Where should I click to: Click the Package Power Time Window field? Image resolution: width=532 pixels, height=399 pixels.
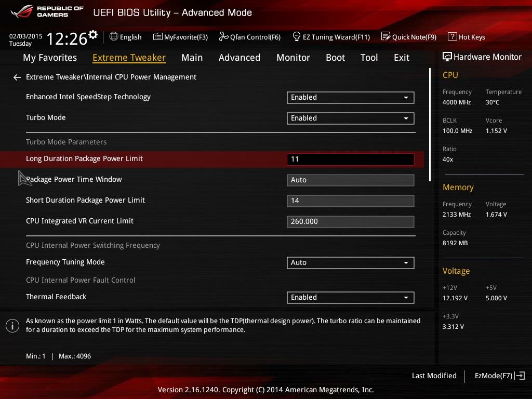pos(351,180)
